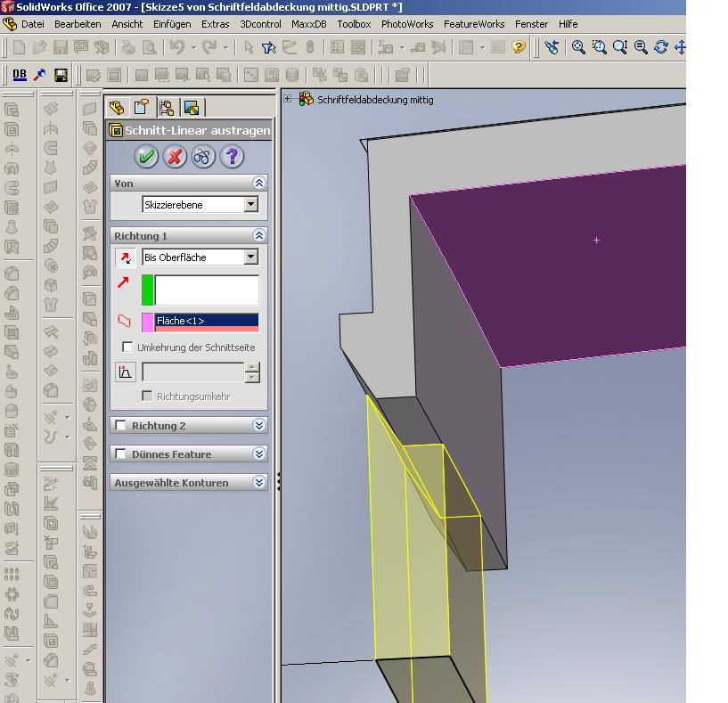Open the Hilfe menu
Screen dimensions: 728x703
(x=568, y=24)
